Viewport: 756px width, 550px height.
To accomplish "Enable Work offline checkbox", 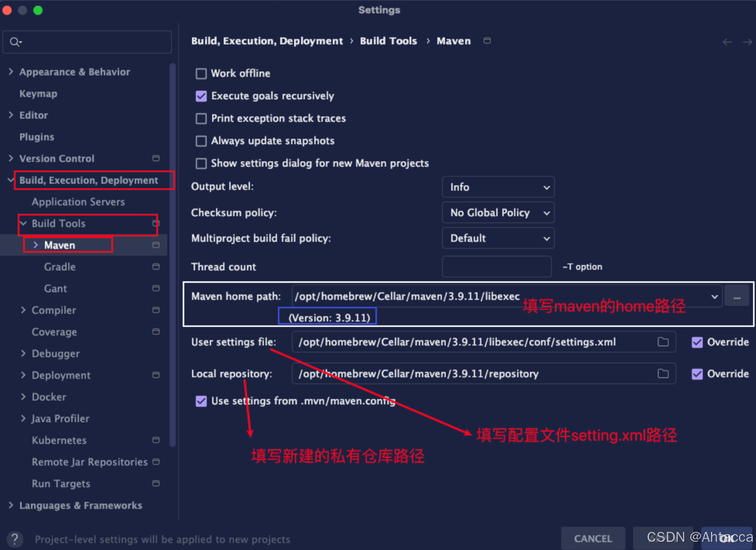I will point(201,73).
